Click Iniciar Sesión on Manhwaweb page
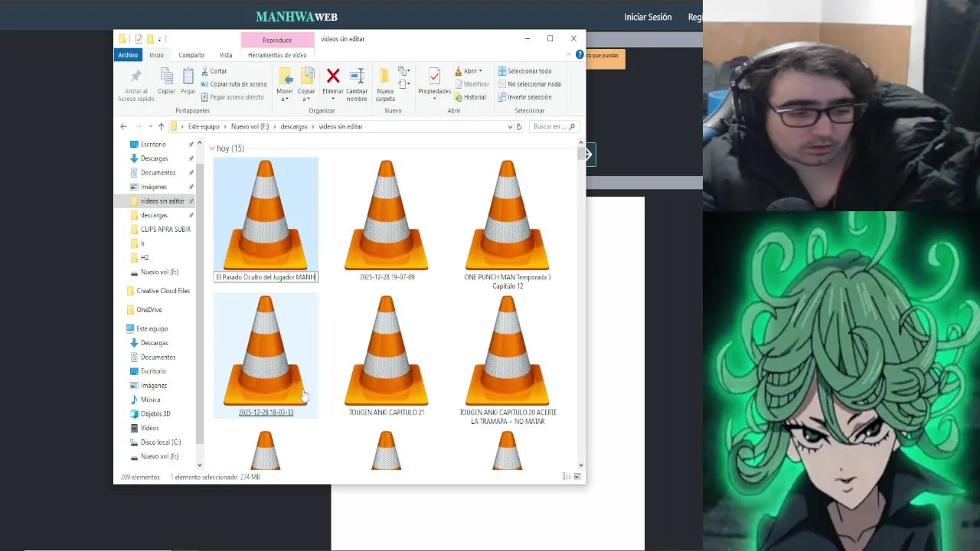The image size is (980, 551). 648,17
